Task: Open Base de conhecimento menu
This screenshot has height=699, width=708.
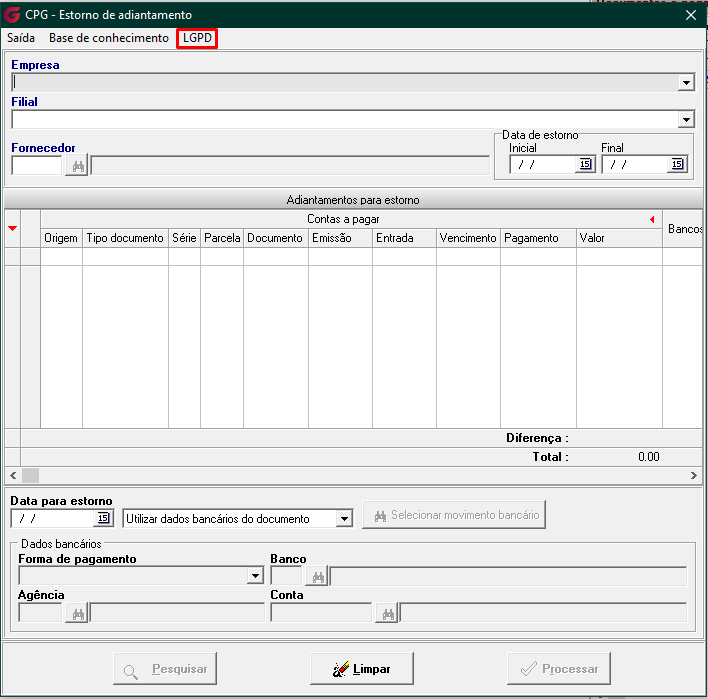Action: (109, 38)
